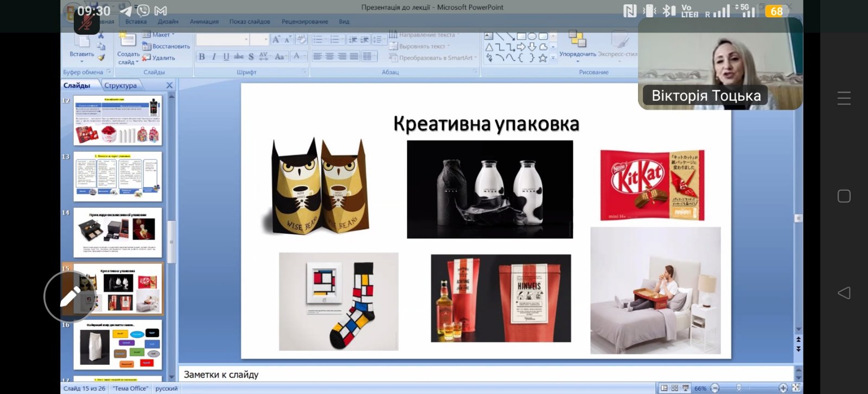
Task: Switch to the Структура pane tab
Action: pos(120,86)
